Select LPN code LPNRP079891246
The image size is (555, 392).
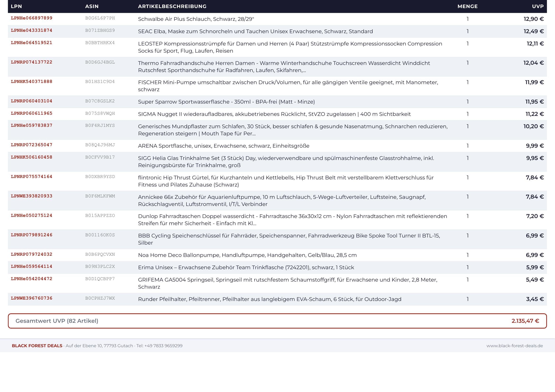point(32,235)
